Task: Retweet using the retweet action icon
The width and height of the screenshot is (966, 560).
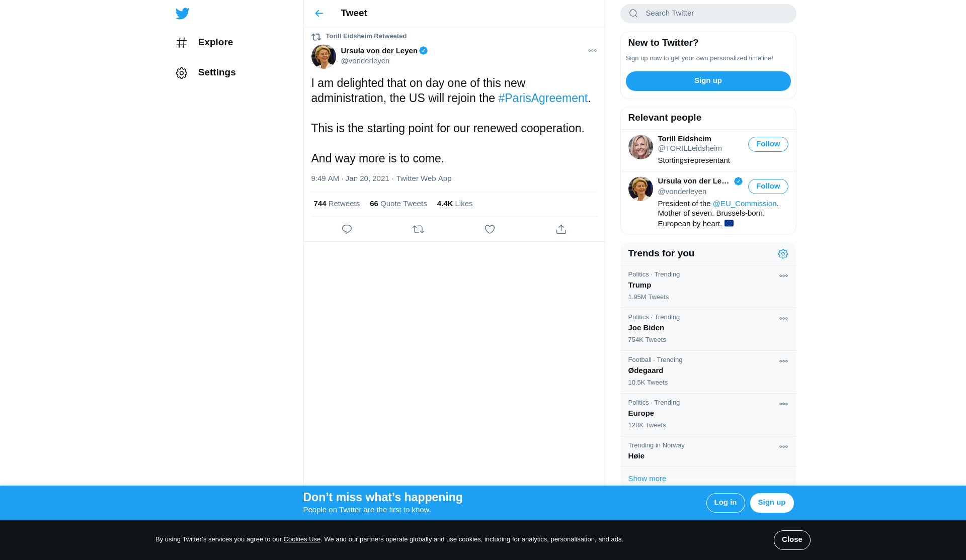Action: 418,229
